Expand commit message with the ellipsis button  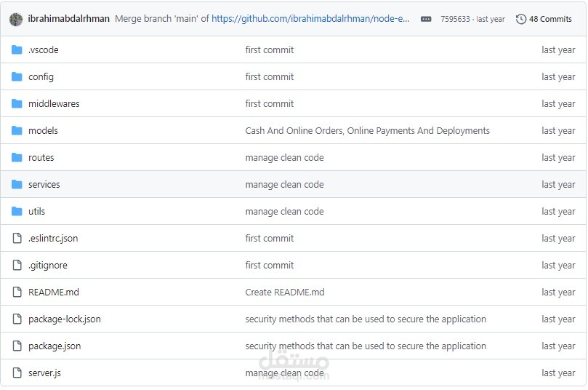click(426, 19)
